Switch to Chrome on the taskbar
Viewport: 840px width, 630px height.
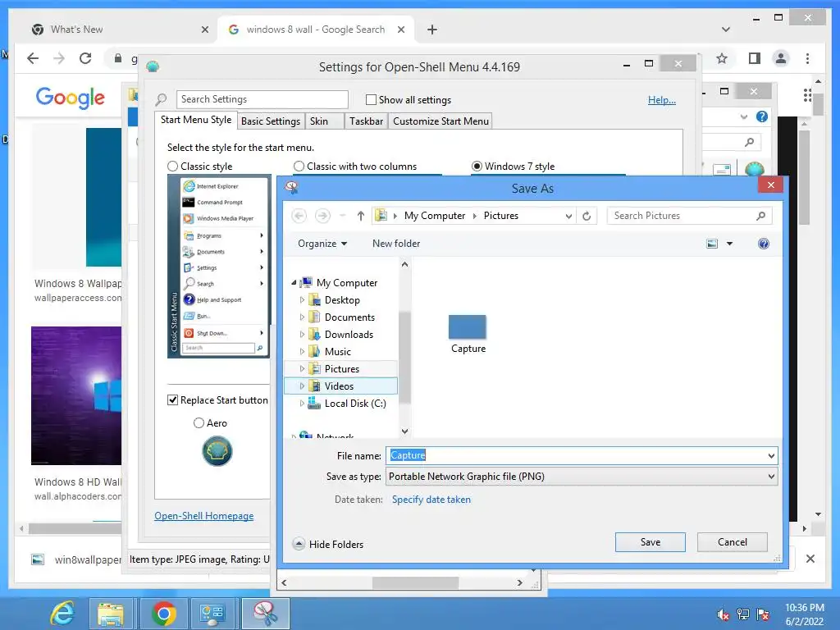(x=163, y=614)
